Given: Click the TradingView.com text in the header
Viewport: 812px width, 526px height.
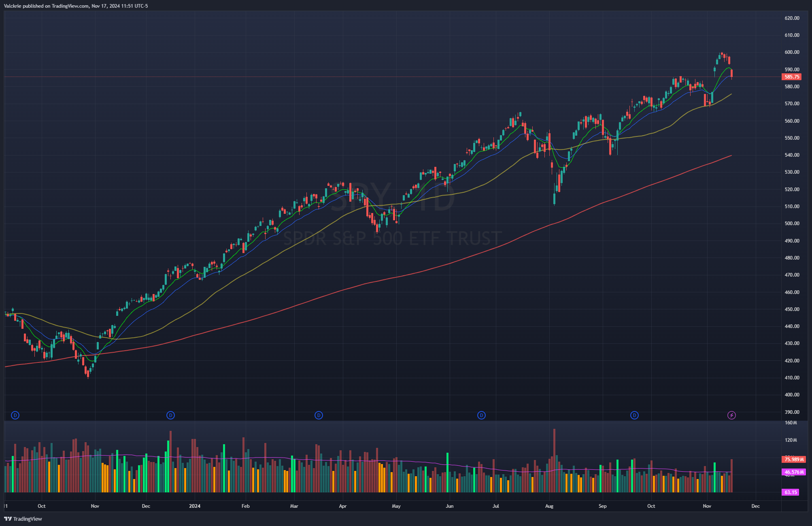Looking at the screenshot, I should (x=70, y=6).
